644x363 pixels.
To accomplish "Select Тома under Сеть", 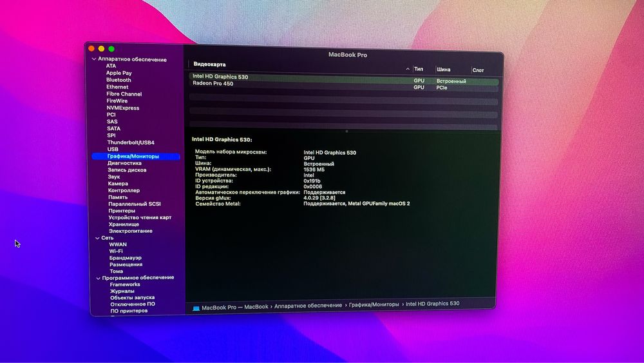I will [x=116, y=271].
